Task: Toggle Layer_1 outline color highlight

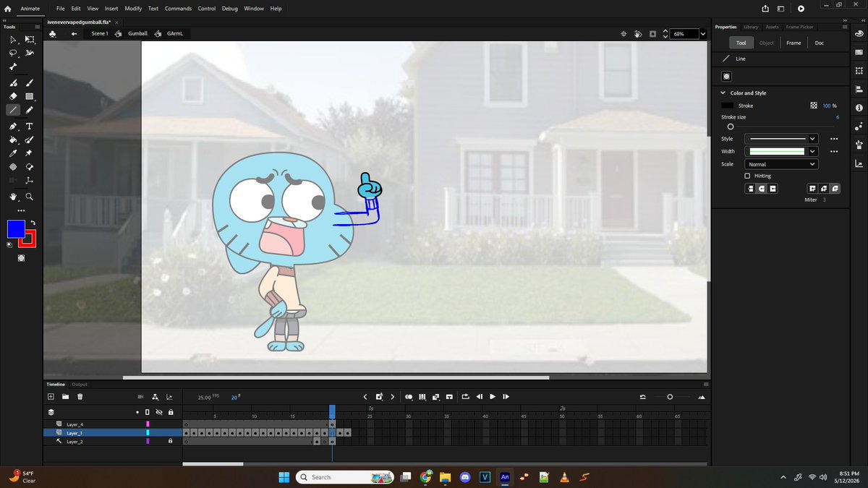Action: pos(148,433)
